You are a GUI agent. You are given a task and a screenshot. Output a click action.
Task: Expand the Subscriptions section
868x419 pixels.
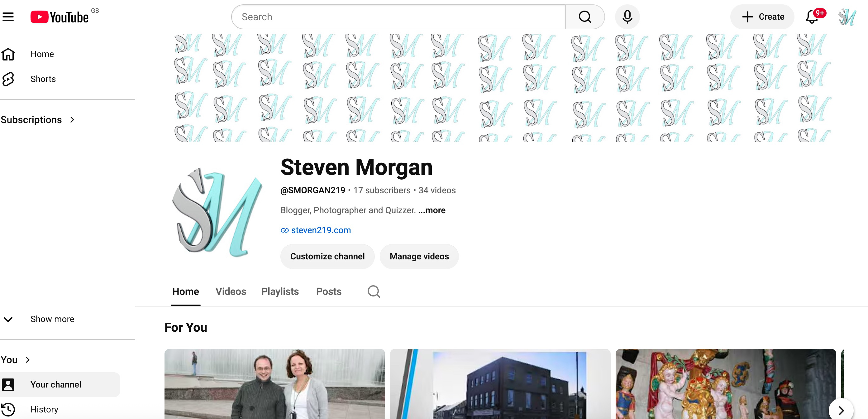click(38, 120)
